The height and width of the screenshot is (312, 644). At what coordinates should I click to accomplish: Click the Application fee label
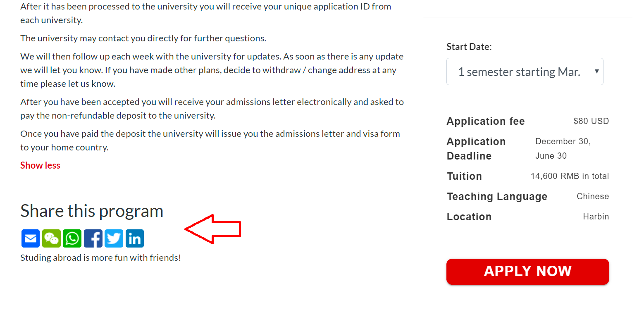(485, 121)
